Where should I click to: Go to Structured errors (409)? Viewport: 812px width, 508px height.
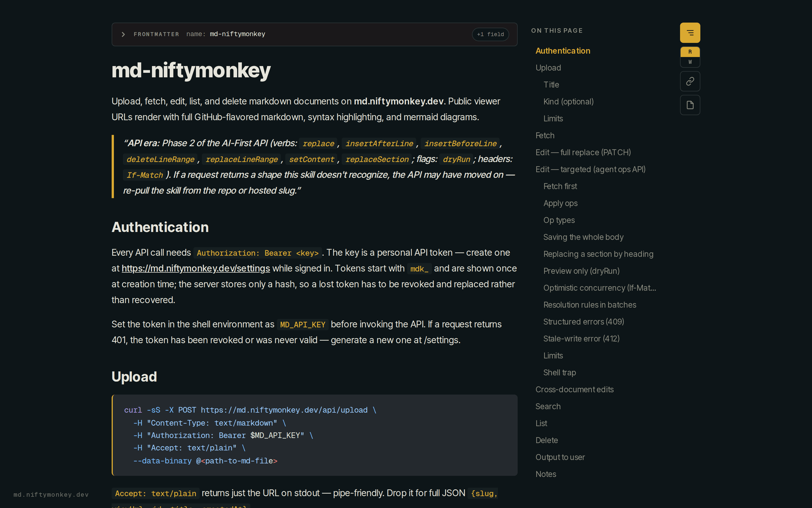pyautogui.click(x=584, y=322)
